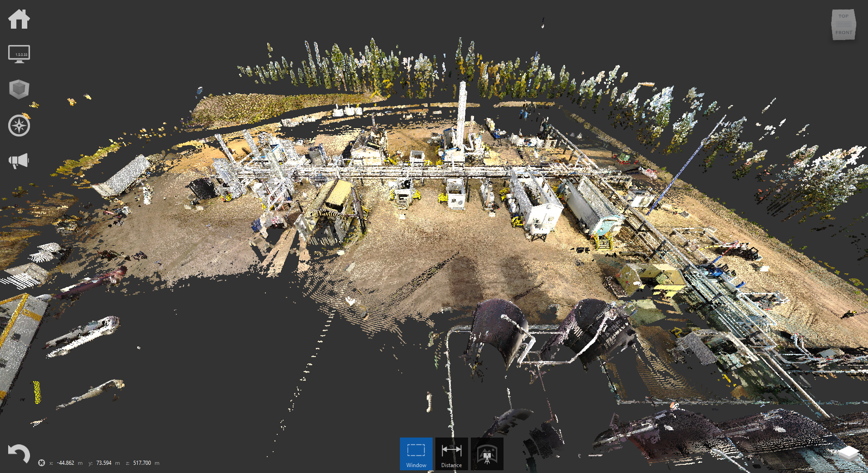The width and height of the screenshot is (868, 473).
Task: Open the compass navigation tools
Action: [19, 126]
